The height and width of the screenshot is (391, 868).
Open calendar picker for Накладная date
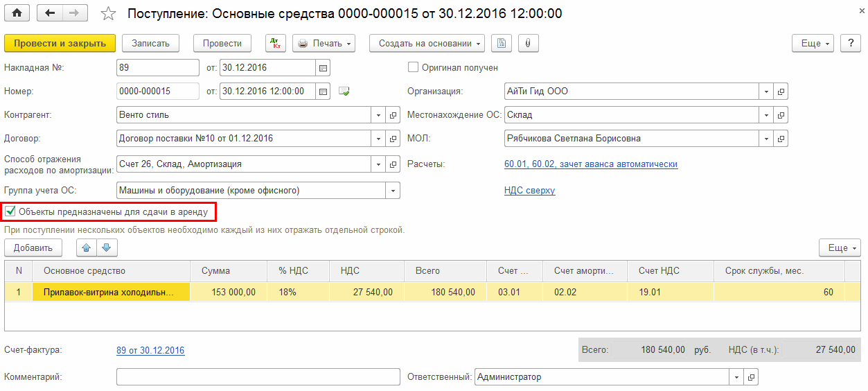click(x=323, y=68)
